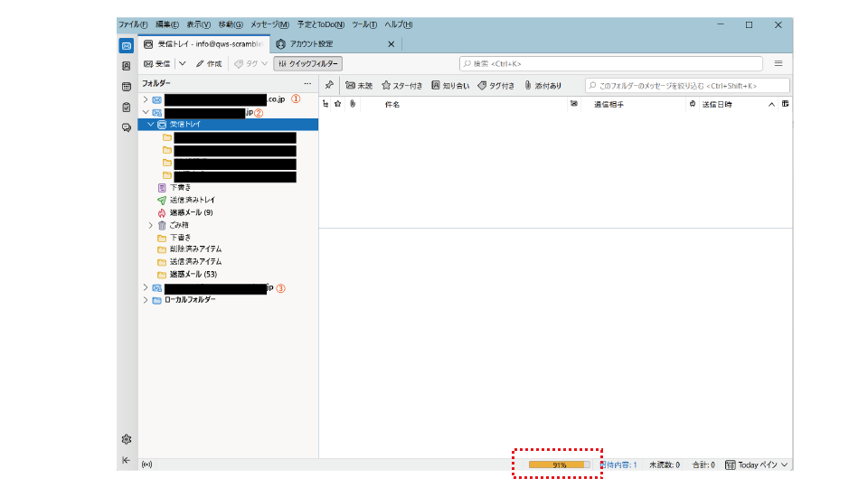This screenshot has width=868, height=488.
Task: Open the dropdown arrow next to 受信
Action: tap(182, 64)
